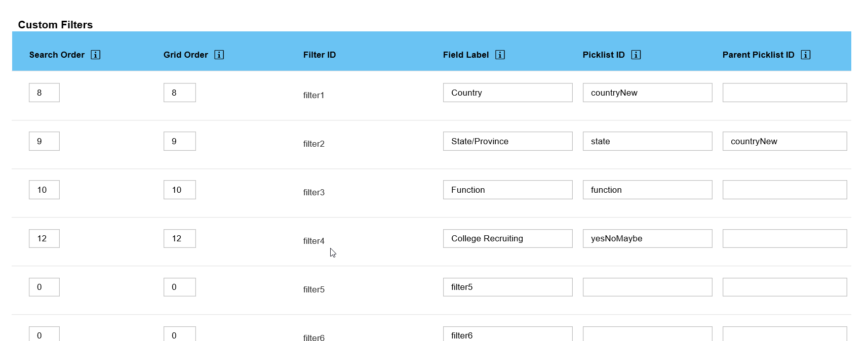Select the grid order box containing 9

[x=179, y=141]
